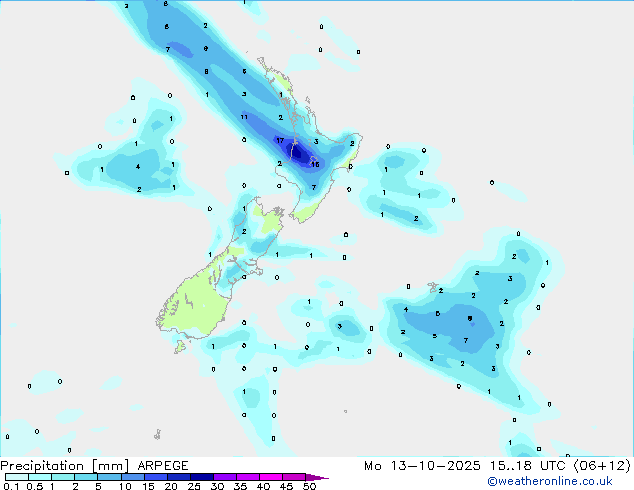634x490 pixels.
Task: Click the legend tick label "10"
Action: point(125,486)
